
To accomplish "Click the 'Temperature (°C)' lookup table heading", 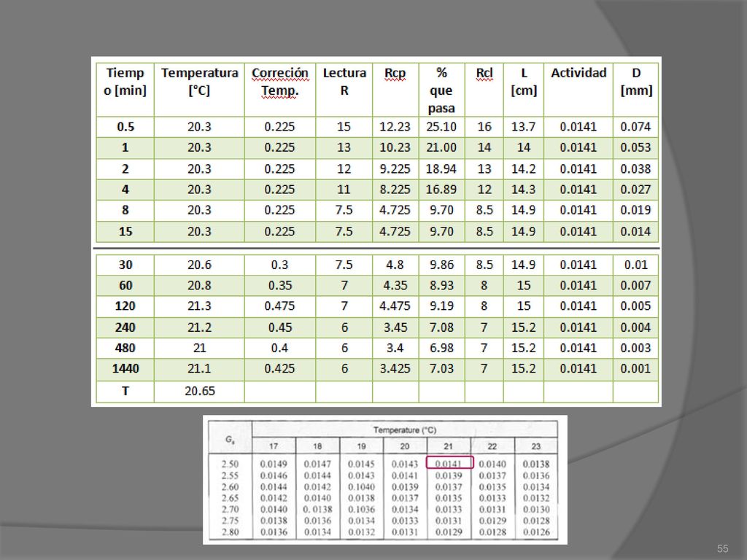I will tap(404, 430).
